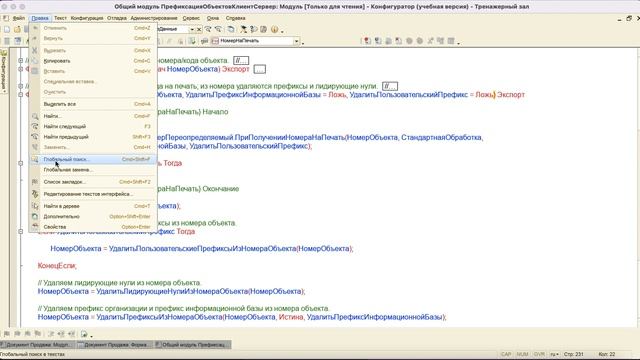Click the next bookmark flag icon

(x=17, y=334)
